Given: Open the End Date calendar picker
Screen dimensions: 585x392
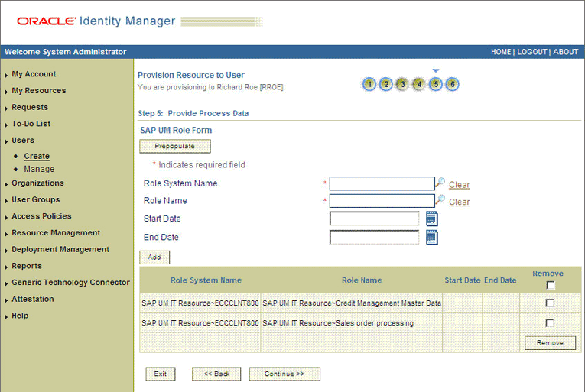Looking at the screenshot, I should (431, 238).
